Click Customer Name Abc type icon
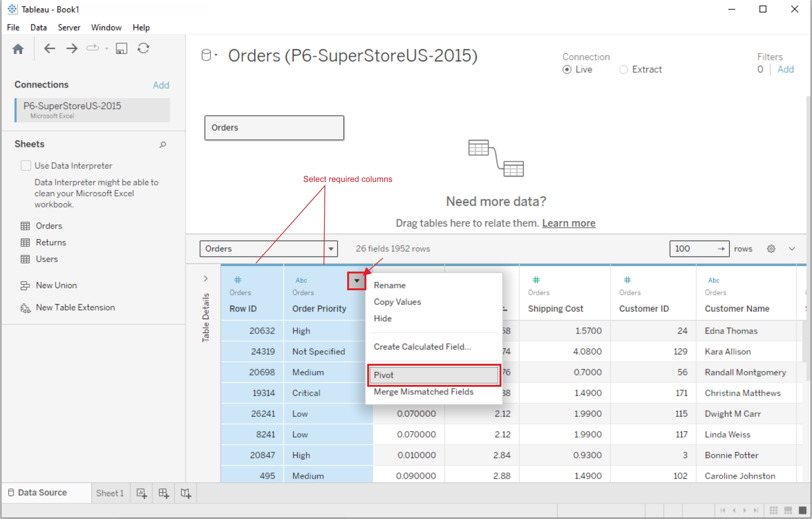Image resolution: width=812 pixels, height=519 pixels. [x=713, y=280]
